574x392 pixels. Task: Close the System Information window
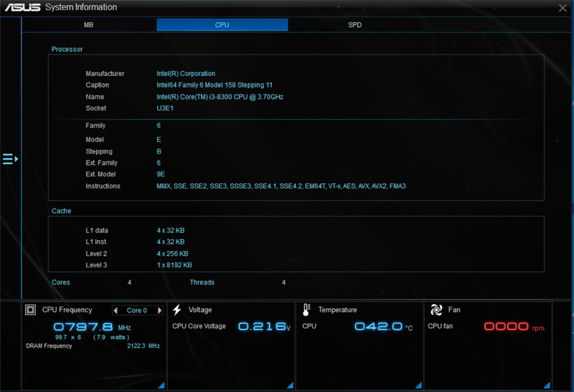[563, 8]
